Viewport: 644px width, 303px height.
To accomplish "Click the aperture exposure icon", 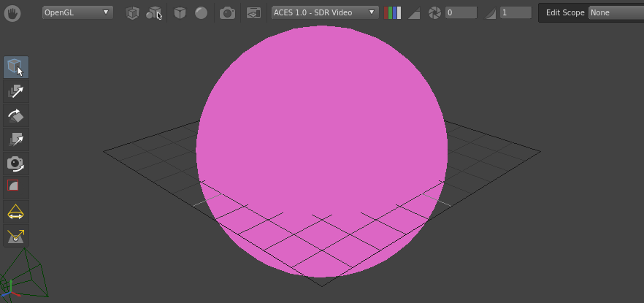I will [434, 13].
